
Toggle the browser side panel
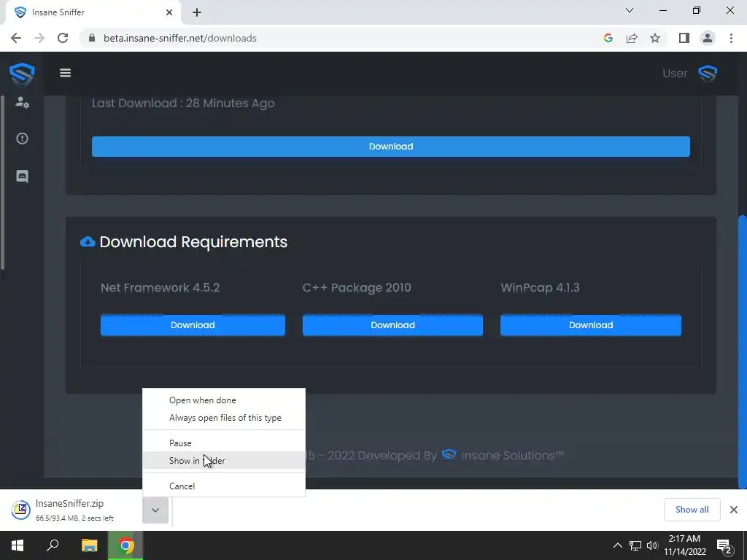click(x=684, y=38)
